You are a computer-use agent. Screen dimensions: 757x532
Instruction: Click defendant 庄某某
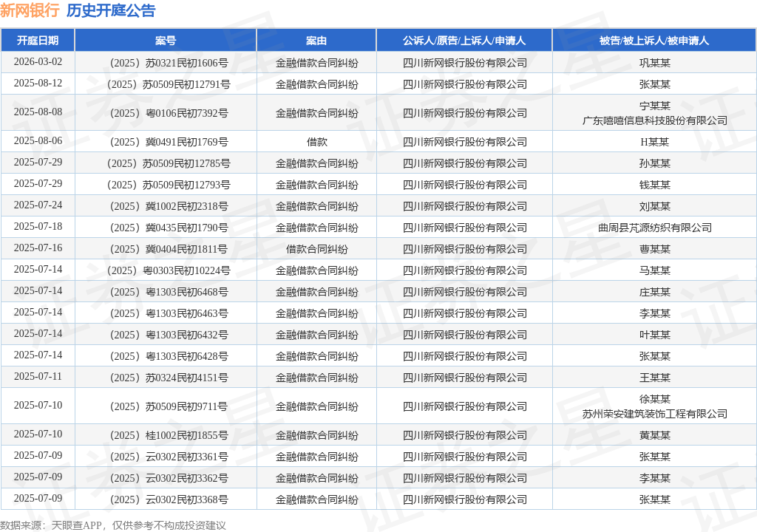(x=655, y=292)
